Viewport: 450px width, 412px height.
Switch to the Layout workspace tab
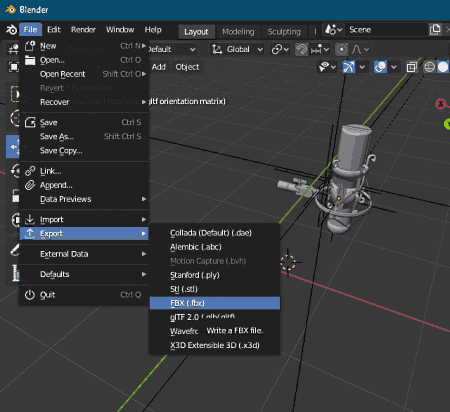tap(196, 32)
